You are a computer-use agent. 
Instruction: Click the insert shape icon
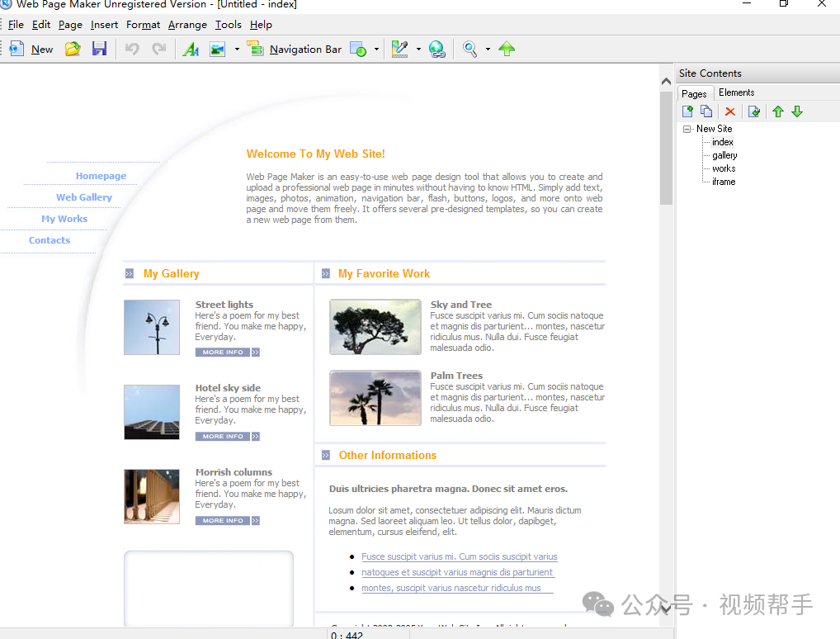coord(358,49)
